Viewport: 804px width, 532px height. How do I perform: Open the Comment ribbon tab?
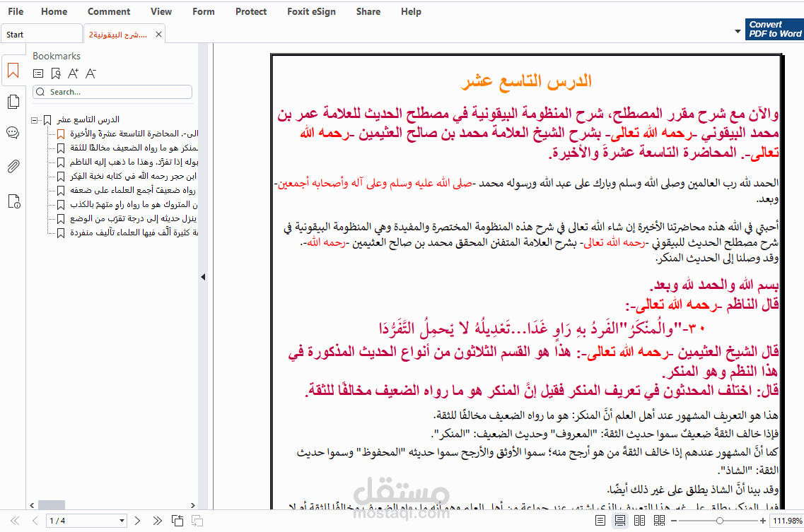click(x=109, y=11)
